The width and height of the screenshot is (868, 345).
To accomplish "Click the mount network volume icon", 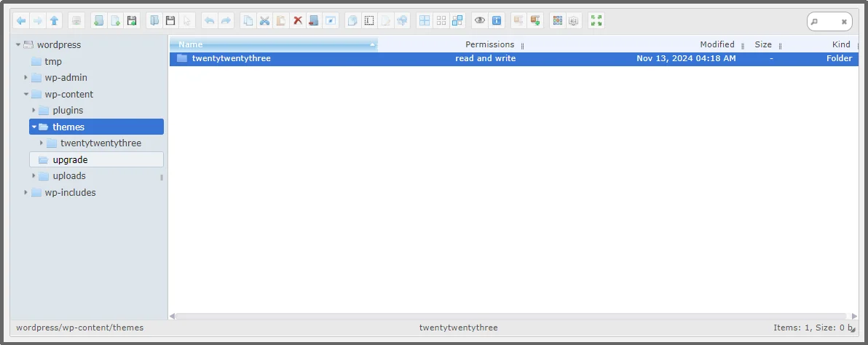I will pyautogui.click(x=76, y=21).
